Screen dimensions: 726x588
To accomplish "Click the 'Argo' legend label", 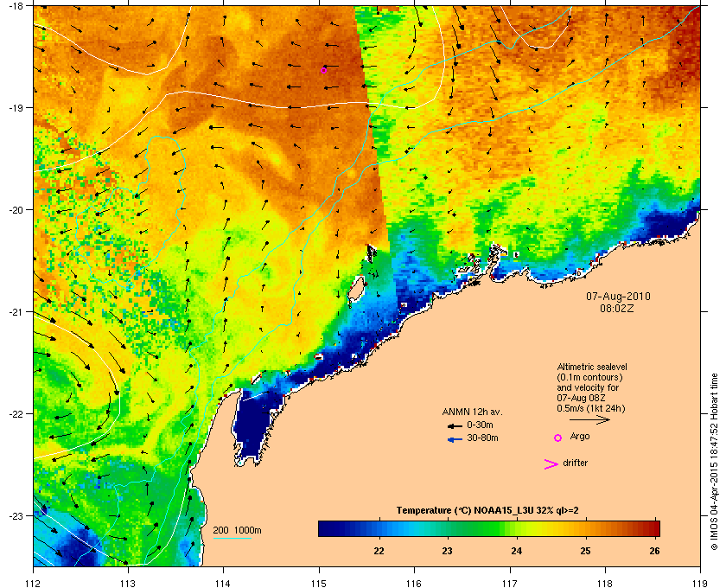I will (580, 437).
